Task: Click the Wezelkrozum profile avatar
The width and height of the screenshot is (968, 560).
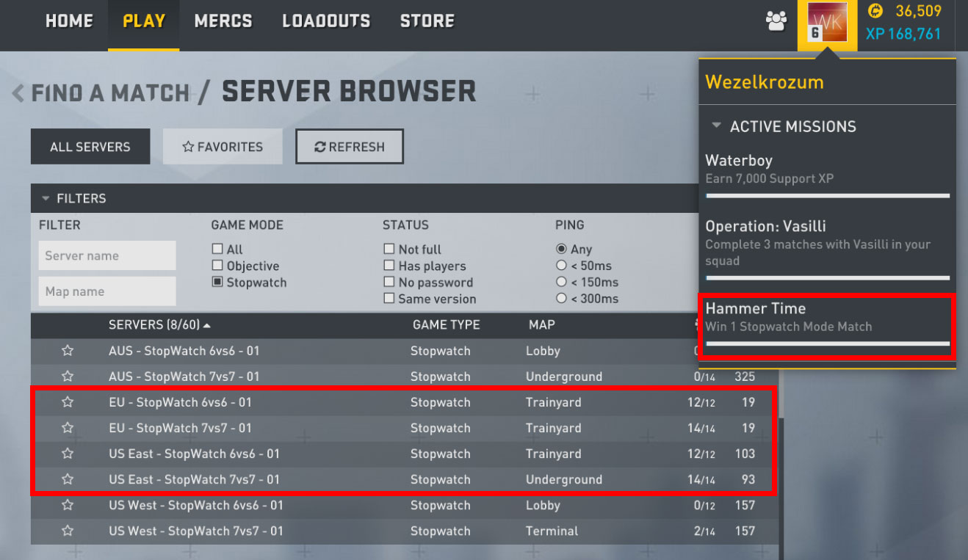Action: (827, 23)
